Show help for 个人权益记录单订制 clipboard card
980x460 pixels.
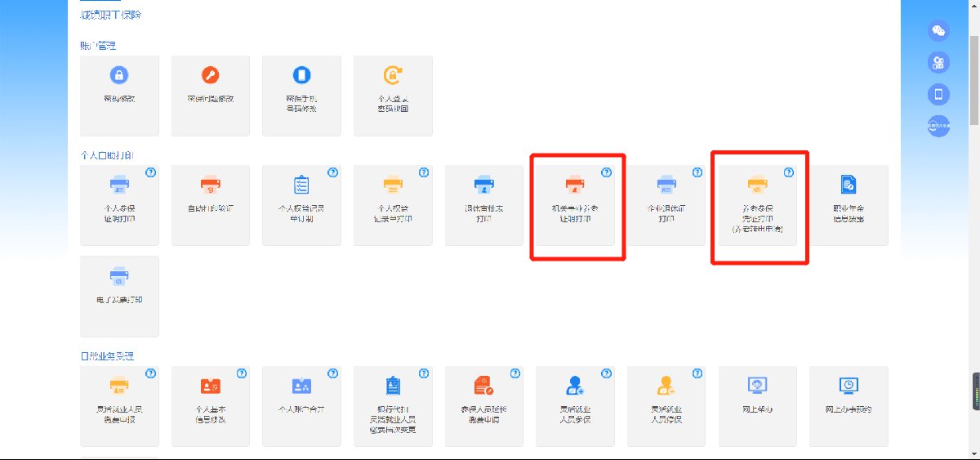click(332, 172)
